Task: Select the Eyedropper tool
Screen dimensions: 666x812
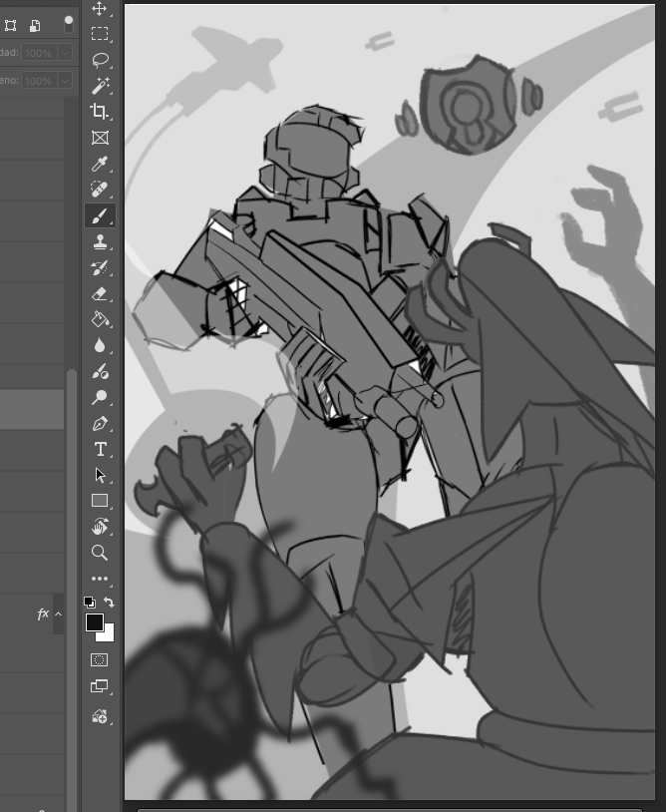Action: [x=100, y=164]
